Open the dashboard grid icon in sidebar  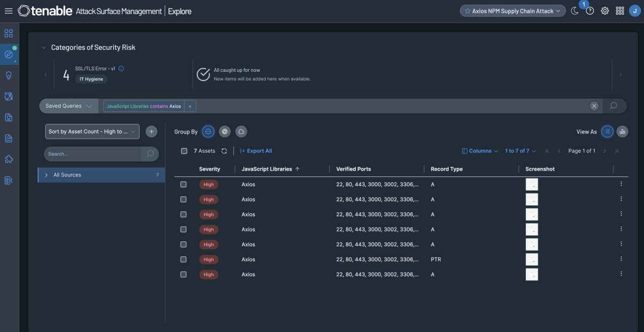[8, 33]
